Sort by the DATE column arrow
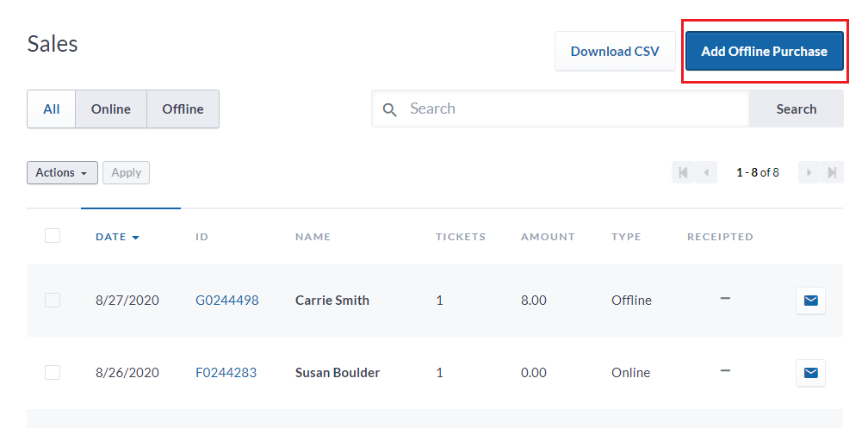The image size is (868, 428). (136, 238)
